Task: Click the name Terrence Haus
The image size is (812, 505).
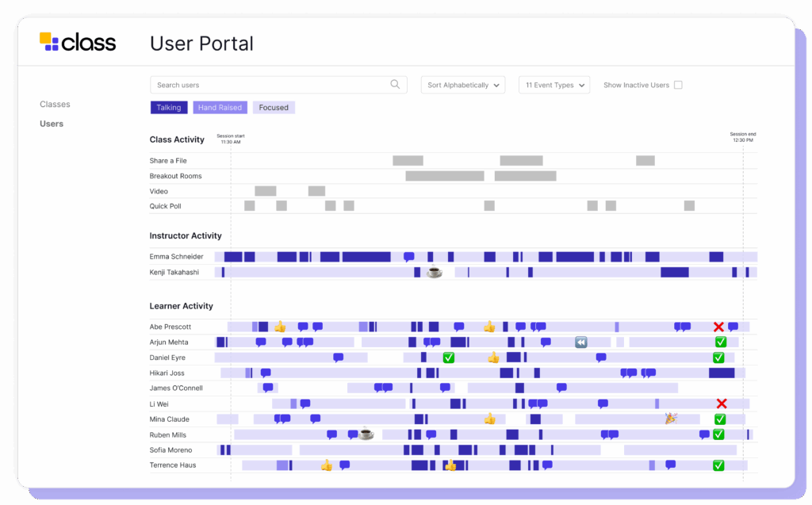Action: (175, 465)
